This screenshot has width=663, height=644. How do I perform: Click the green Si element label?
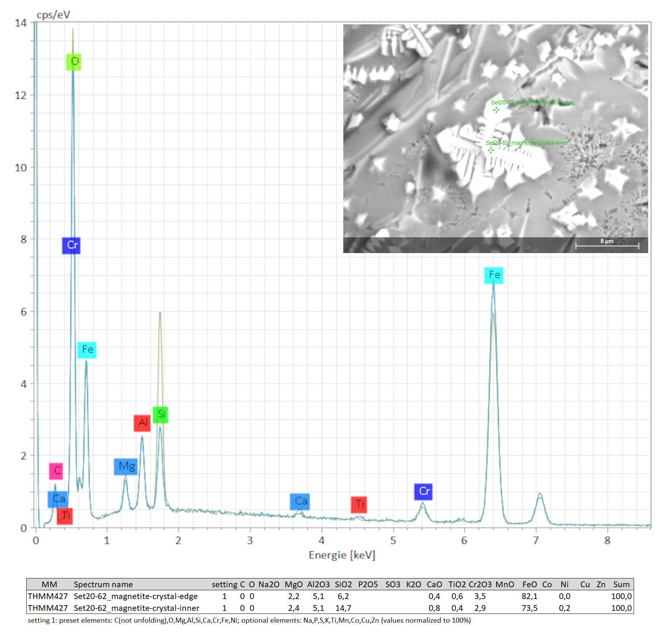click(160, 415)
